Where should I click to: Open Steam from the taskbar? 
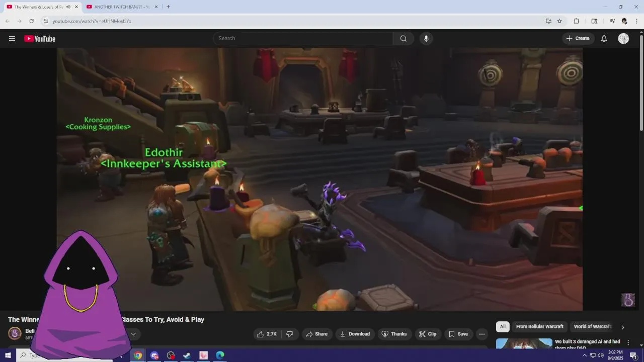(x=187, y=355)
